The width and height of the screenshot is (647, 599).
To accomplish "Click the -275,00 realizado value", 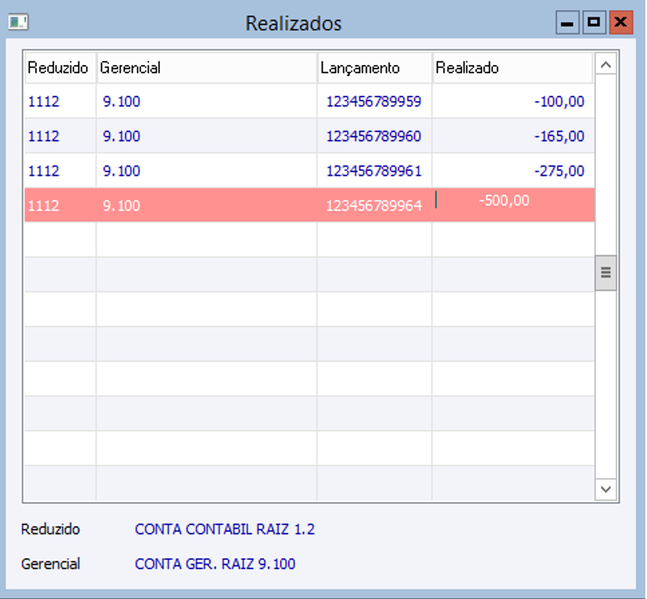I will [x=559, y=171].
